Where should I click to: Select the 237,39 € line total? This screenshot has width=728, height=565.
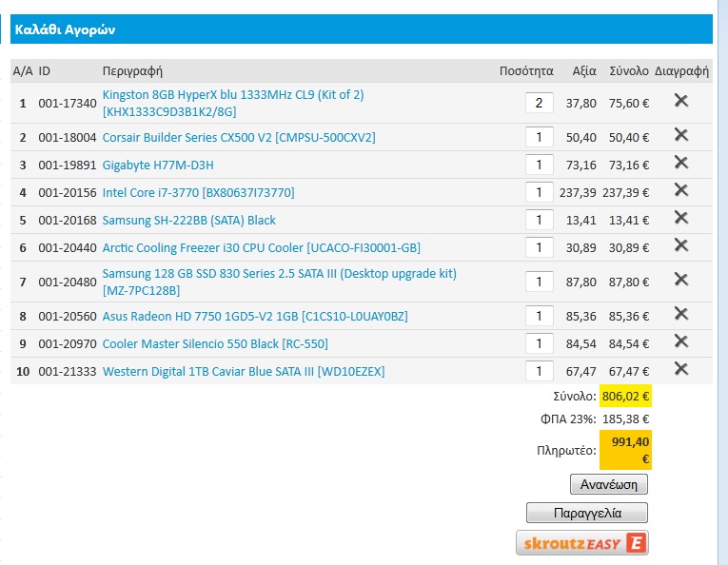click(x=625, y=192)
